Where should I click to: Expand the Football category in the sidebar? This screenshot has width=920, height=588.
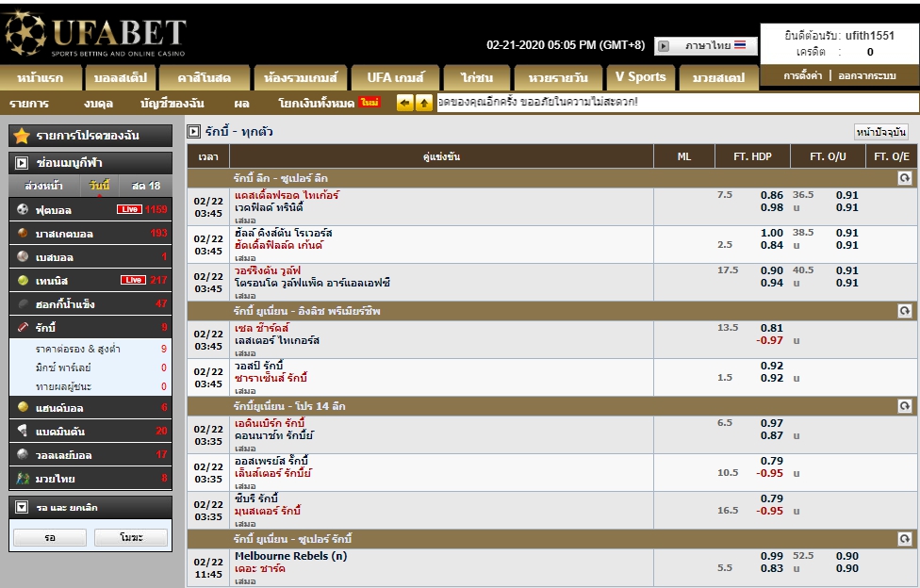point(90,209)
